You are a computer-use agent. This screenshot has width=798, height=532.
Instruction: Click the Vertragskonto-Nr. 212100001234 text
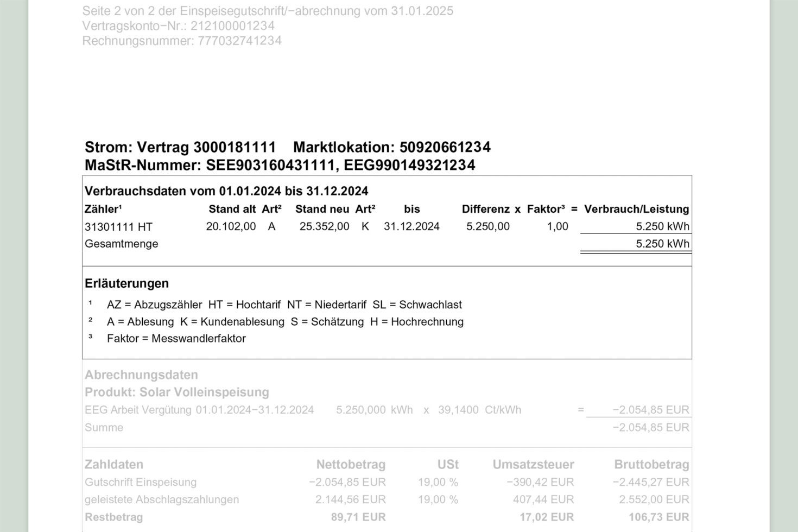pos(178,26)
